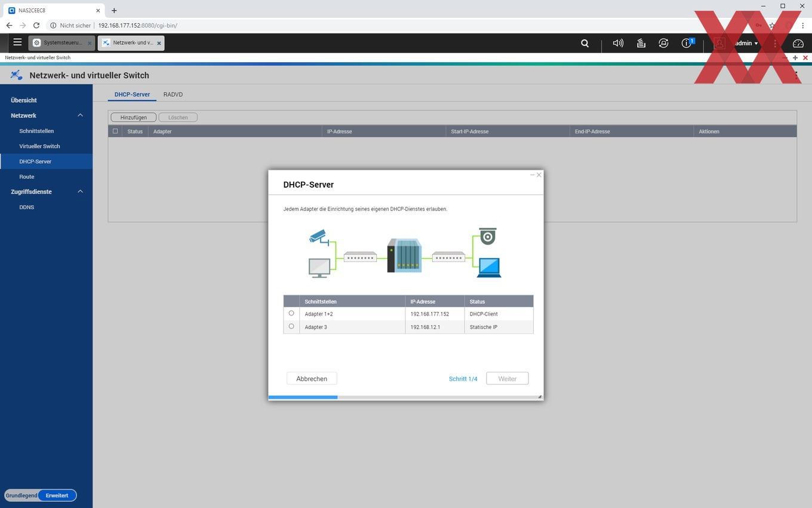Click the search magnifier icon
The image size is (812, 508).
[585, 43]
